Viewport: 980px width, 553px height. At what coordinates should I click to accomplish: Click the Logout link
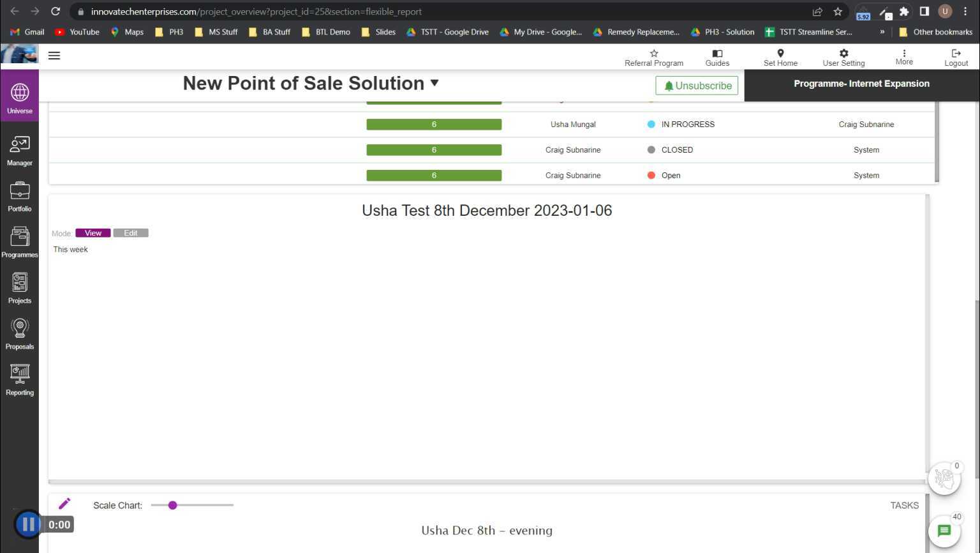956,57
